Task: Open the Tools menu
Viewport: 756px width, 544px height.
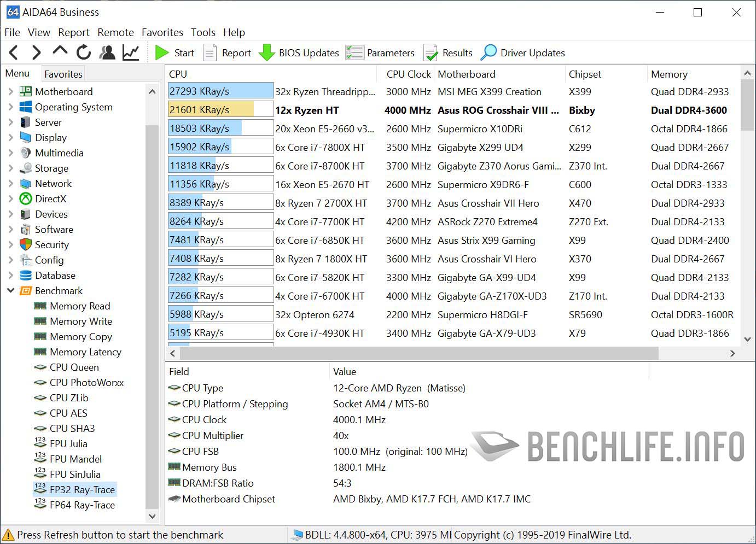Action: 203,32
